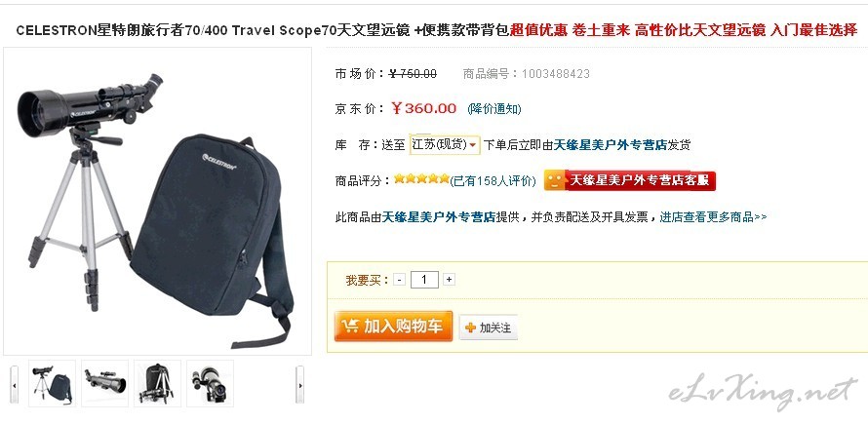
Task: Select the telescope with backpack thumbnail
Action: pos(52,384)
